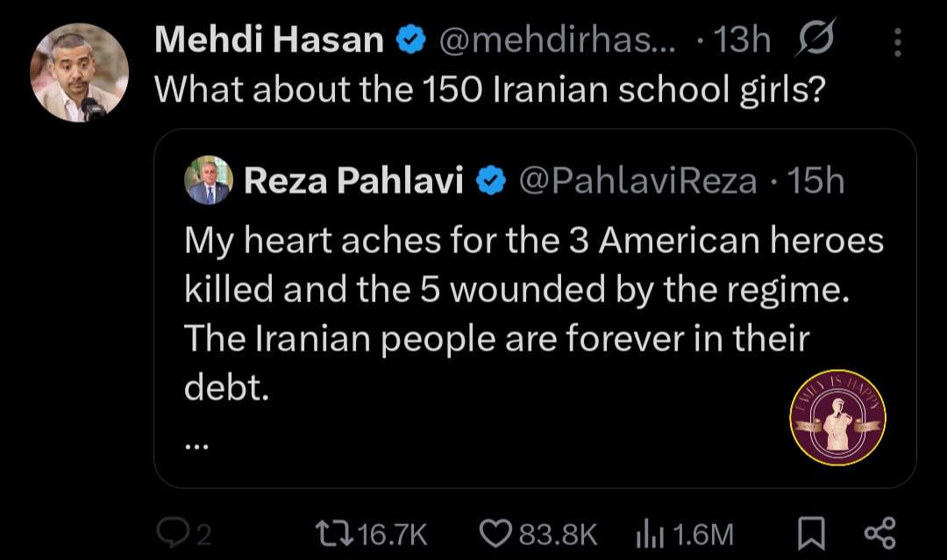Open the three-dot more options menu

point(897,41)
